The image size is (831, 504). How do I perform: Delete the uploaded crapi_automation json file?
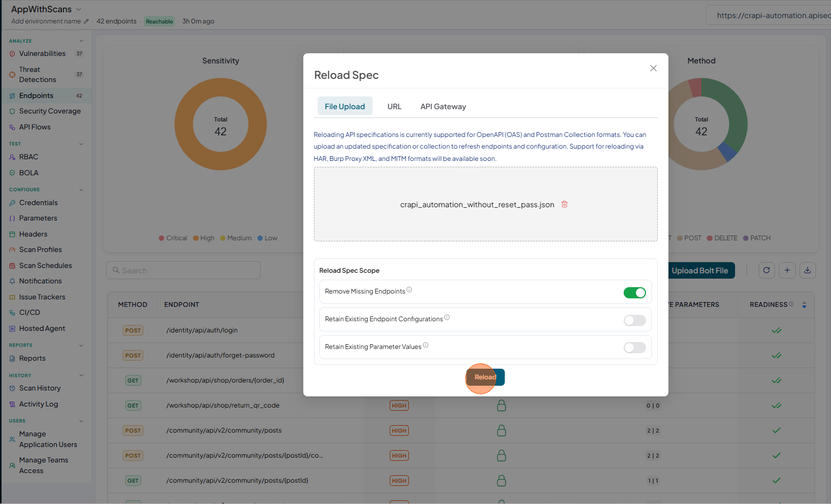pyautogui.click(x=564, y=204)
